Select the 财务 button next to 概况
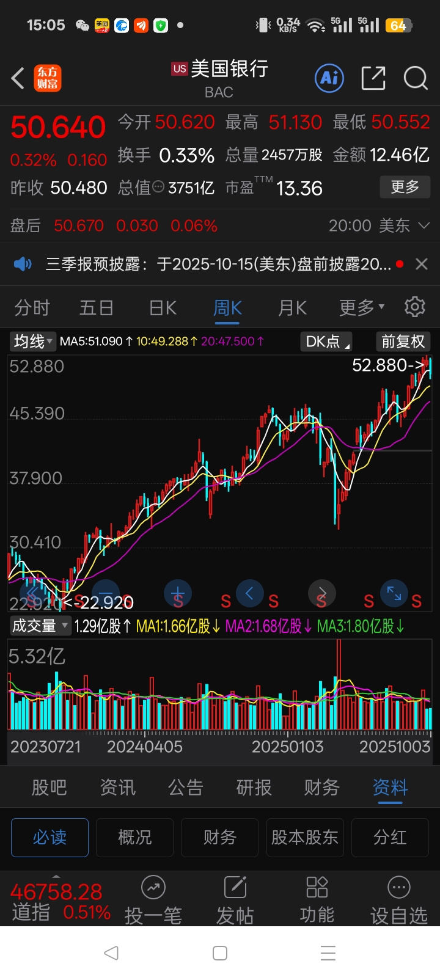440x980 pixels. point(219,838)
